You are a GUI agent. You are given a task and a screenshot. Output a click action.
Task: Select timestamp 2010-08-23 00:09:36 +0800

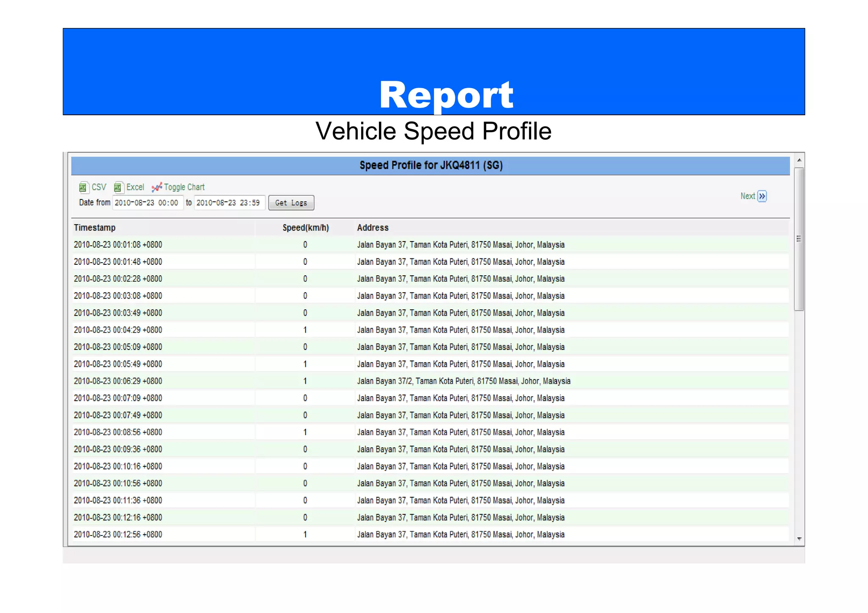click(118, 449)
